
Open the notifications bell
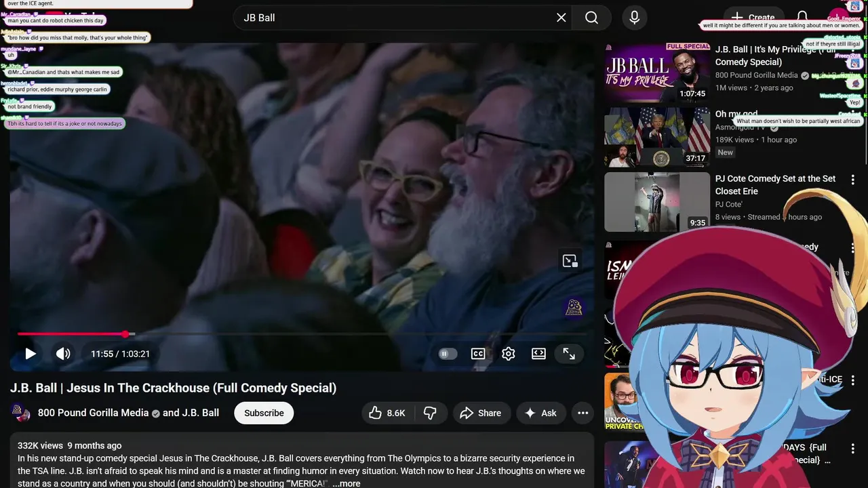click(802, 18)
